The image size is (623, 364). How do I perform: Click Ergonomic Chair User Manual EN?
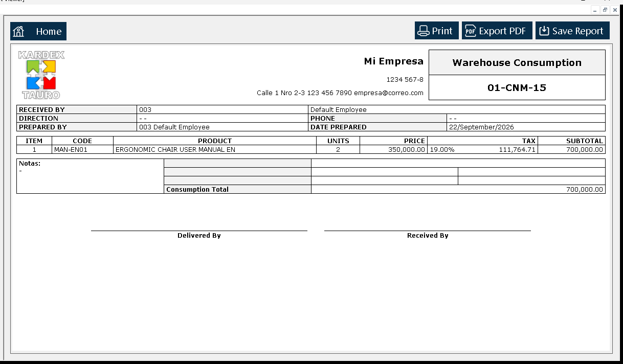175,150
